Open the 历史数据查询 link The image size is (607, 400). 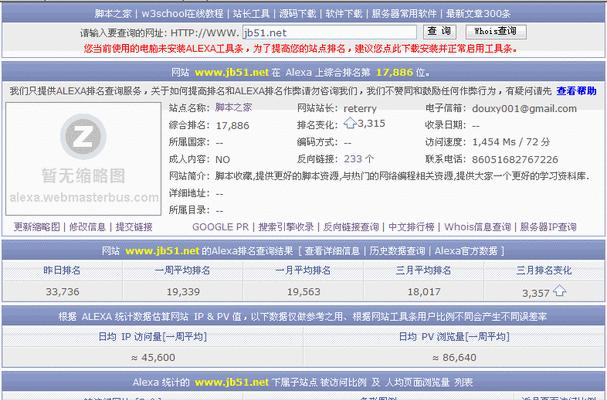(397, 251)
